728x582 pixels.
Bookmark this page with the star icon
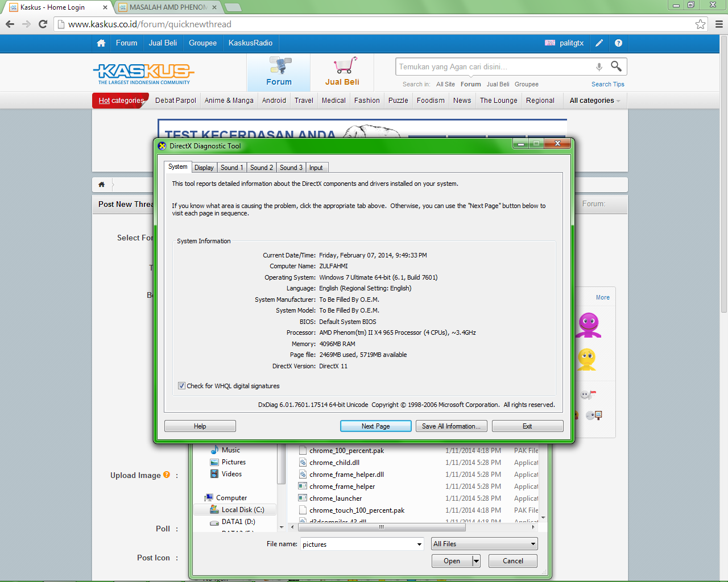click(x=700, y=24)
